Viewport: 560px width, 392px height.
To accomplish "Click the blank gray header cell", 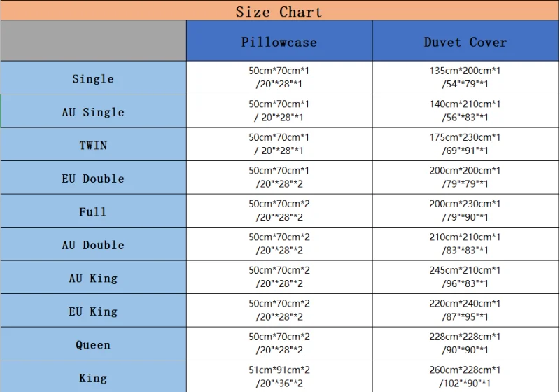I will 93,41.
